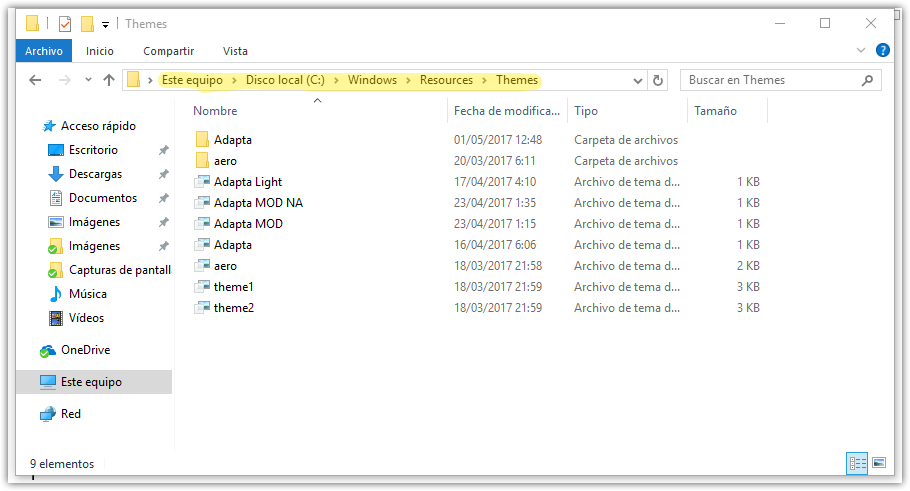Click the Properties quick access toolbar icon
The height and width of the screenshot is (491, 910).
[65, 24]
